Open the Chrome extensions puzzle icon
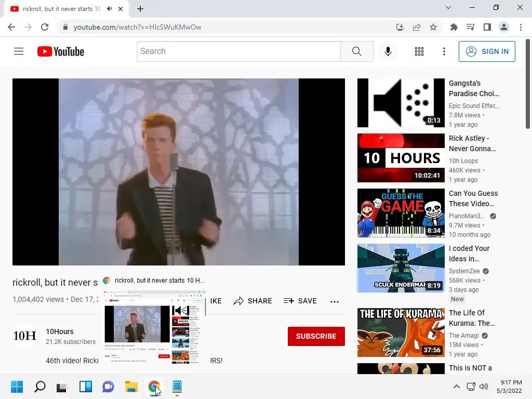This screenshot has width=532, height=399. [454, 27]
